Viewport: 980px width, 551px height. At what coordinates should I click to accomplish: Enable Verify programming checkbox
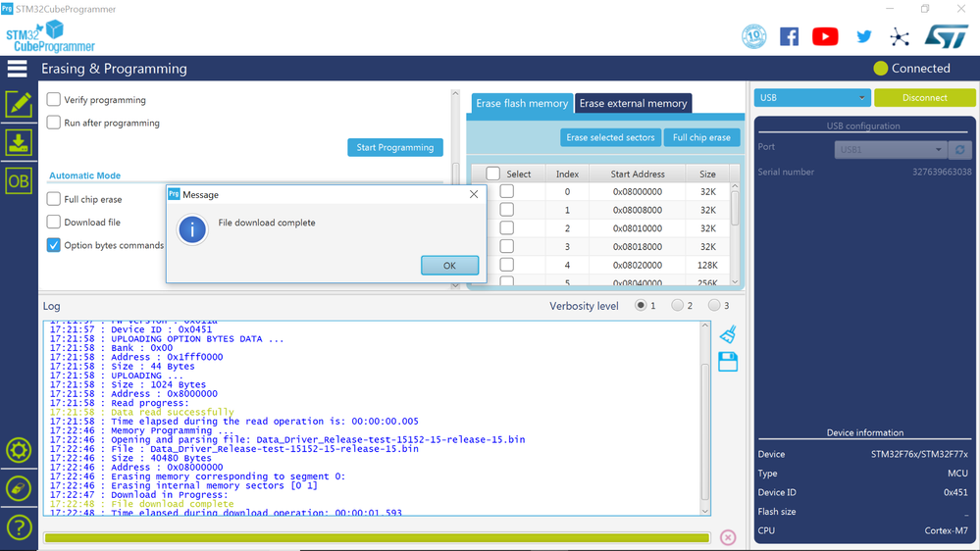[54, 99]
